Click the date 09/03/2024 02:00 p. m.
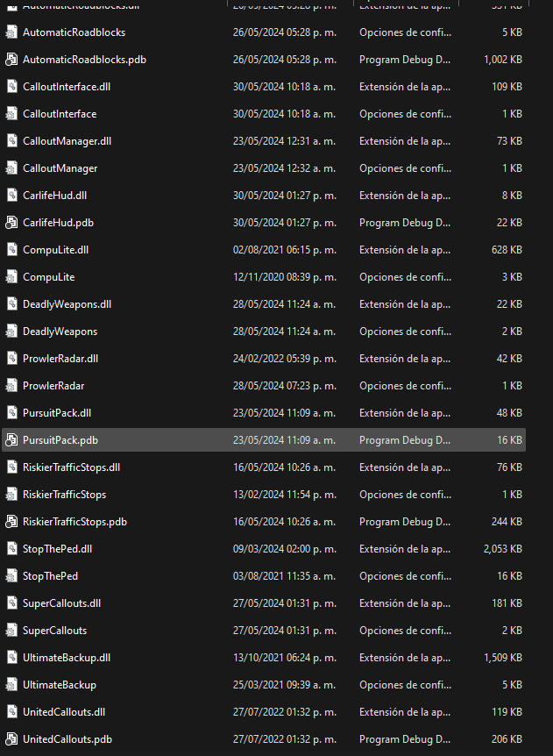The width and height of the screenshot is (553, 756). coord(285,549)
